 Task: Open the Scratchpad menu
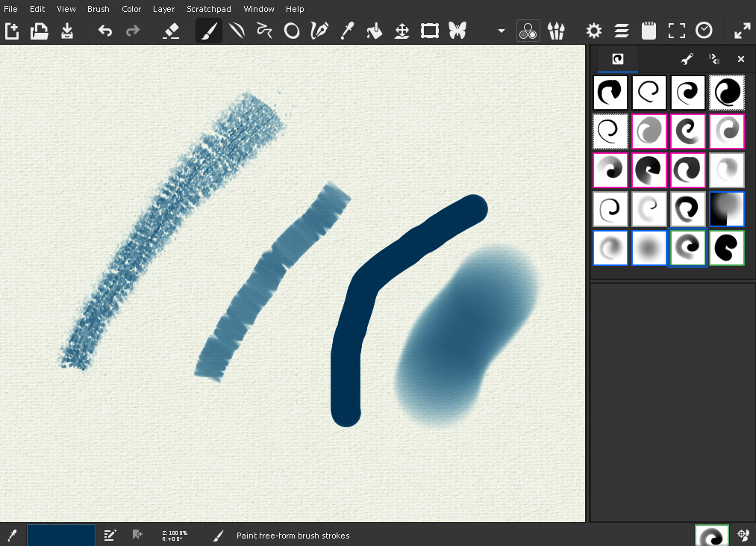[x=209, y=9]
